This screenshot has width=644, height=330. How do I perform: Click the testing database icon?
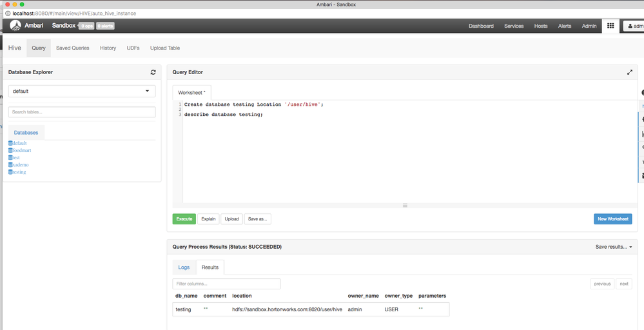pos(11,172)
